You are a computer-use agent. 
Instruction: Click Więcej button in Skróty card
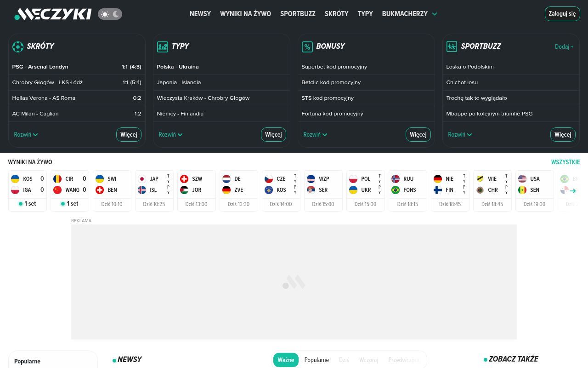(129, 135)
